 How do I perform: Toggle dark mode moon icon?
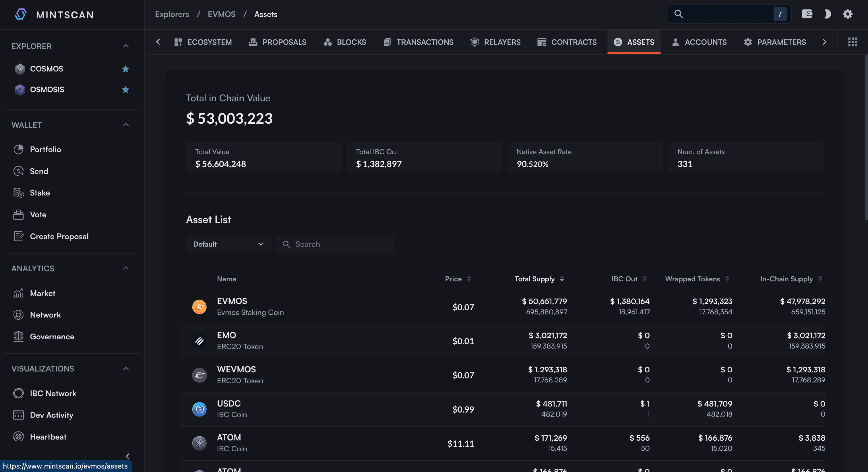[827, 14]
